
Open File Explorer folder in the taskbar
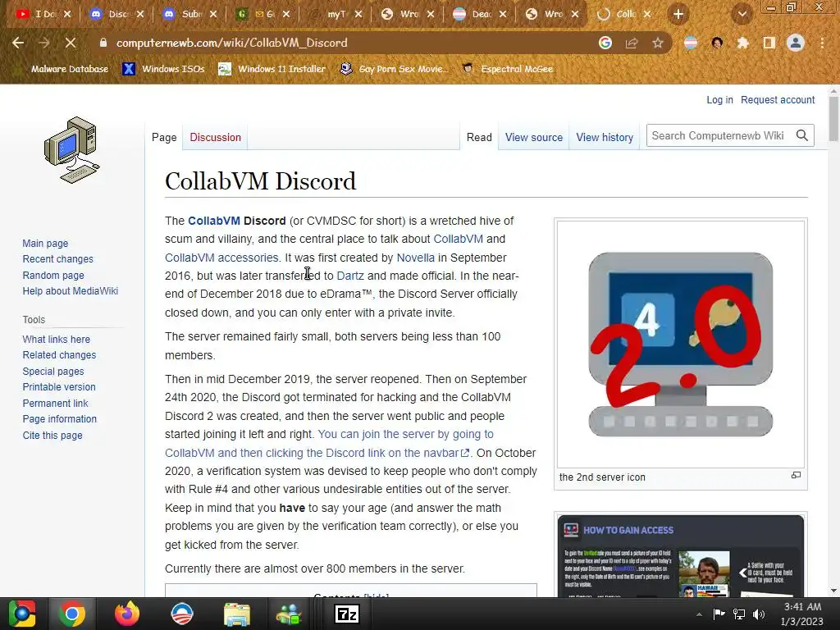236,614
